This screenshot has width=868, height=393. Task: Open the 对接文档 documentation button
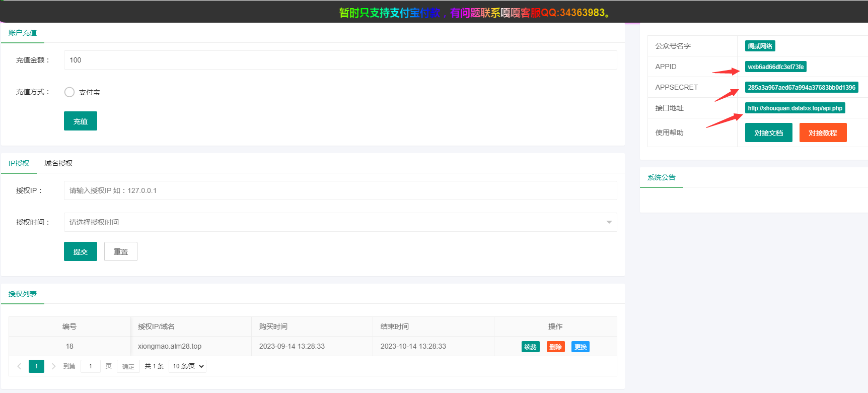point(768,133)
